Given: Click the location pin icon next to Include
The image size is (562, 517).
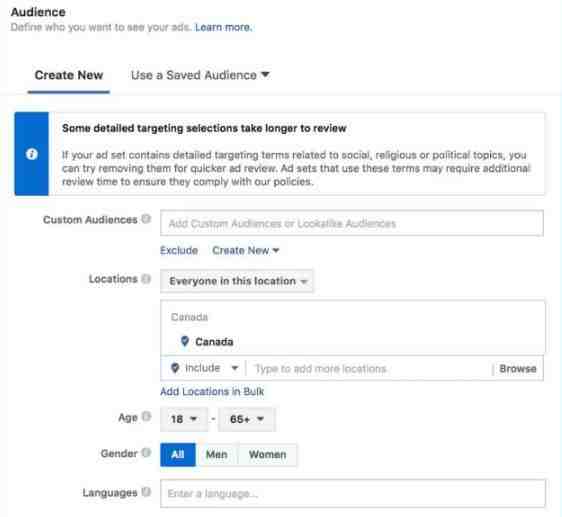Looking at the screenshot, I should pyautogui.click(x=175, y=368).
